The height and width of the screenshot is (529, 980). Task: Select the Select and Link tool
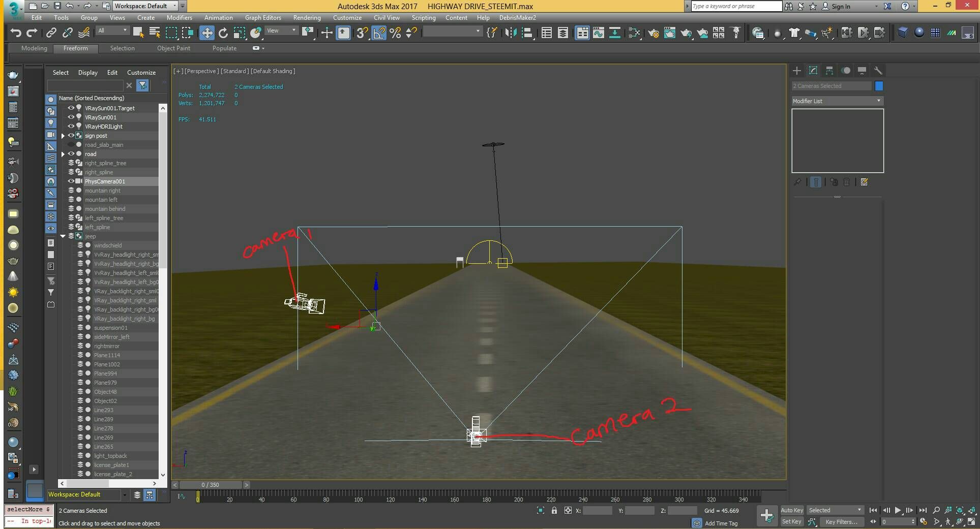(x=51, y=33)
